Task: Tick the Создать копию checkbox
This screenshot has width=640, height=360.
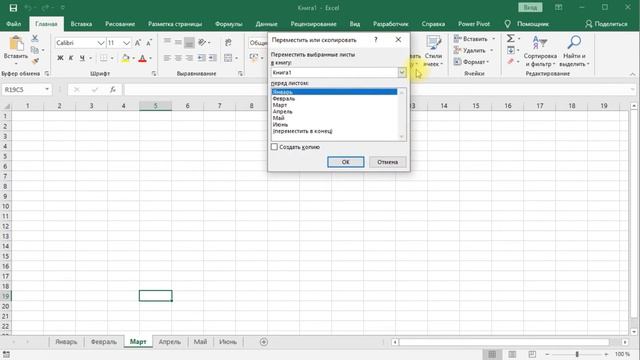Action: tap(274, 147)
